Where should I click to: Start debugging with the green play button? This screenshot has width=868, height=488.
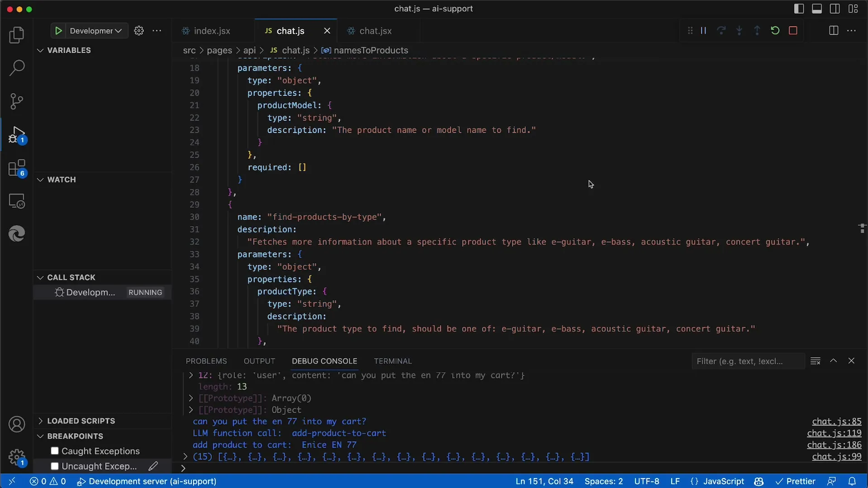pyautogui.click(x=58, y=31)
